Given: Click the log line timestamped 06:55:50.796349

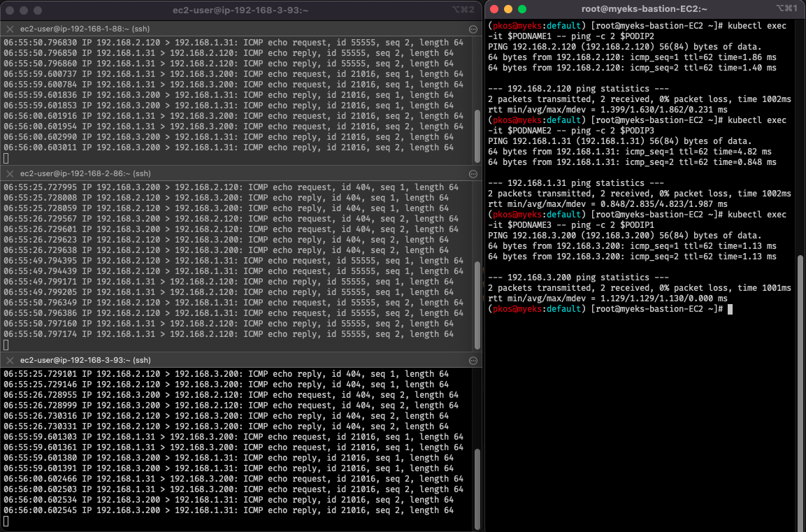Looking at the screenshot, I should (233, 303).
